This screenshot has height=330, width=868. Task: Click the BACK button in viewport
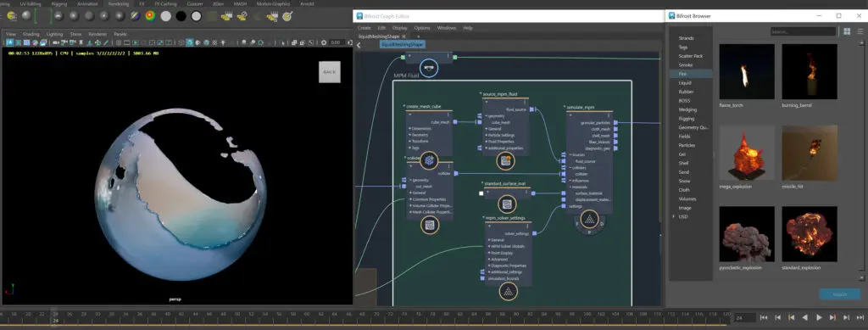point(330,72)
